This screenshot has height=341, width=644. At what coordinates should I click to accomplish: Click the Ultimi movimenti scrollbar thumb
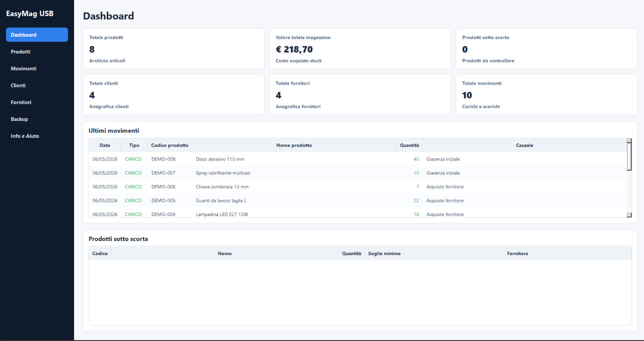[629, 156]
